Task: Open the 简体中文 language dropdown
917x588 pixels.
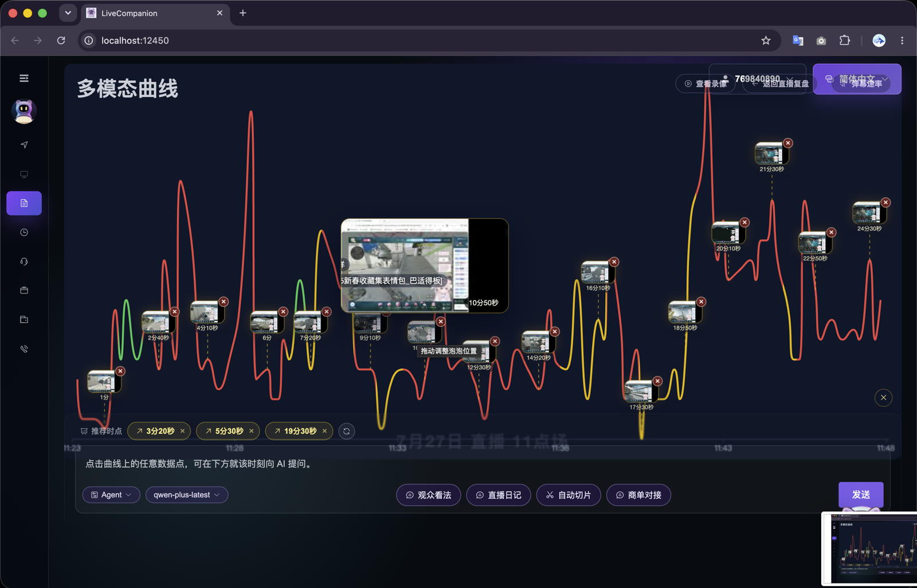Action: click(x=857, y=79)
